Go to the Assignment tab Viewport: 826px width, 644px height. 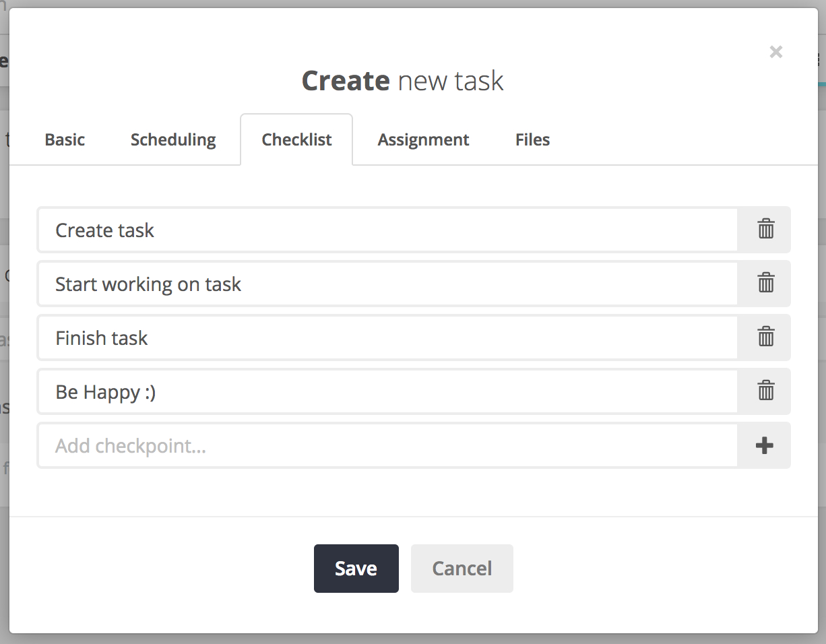(x=423, y=139)
